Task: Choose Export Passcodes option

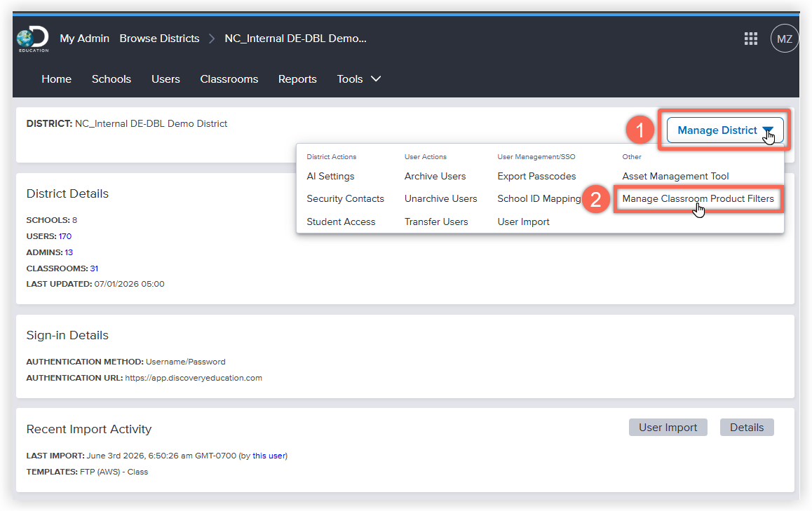Action: (536, 177)
